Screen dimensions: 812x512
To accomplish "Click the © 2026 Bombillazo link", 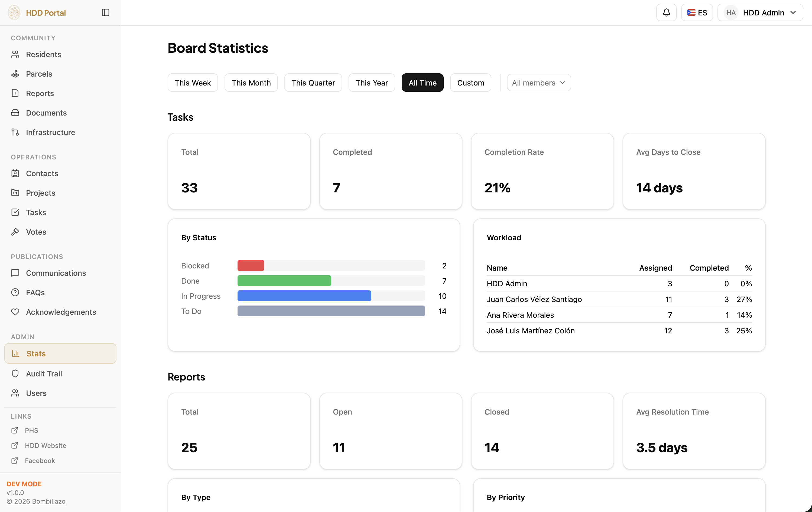I will click(x=36, y=501).
